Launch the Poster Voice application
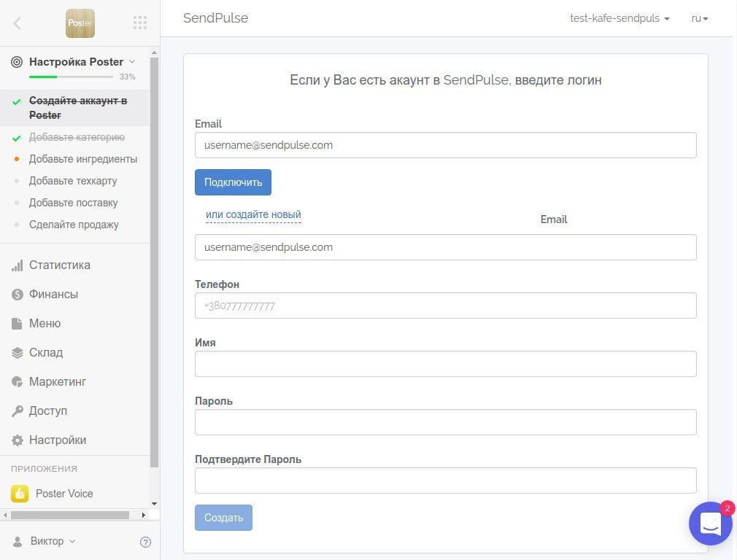The height and width of the screenshot is (560, 737). point(64,494)
